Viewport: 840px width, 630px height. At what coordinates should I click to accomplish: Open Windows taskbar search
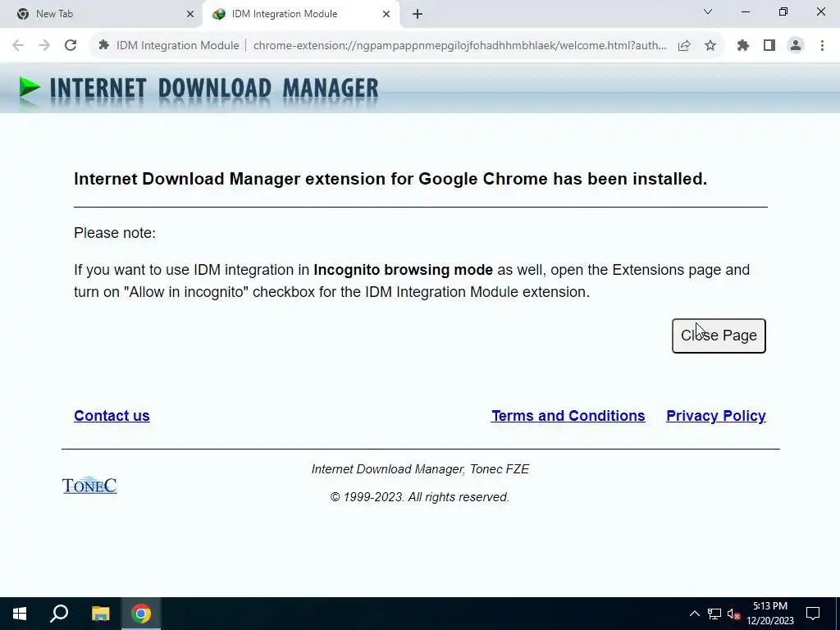59,614
